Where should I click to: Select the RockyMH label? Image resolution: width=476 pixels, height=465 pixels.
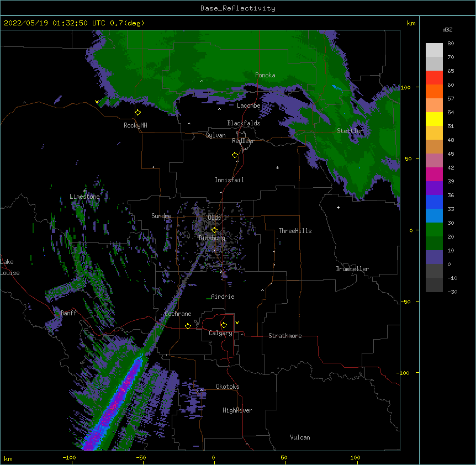coord(135,125)
